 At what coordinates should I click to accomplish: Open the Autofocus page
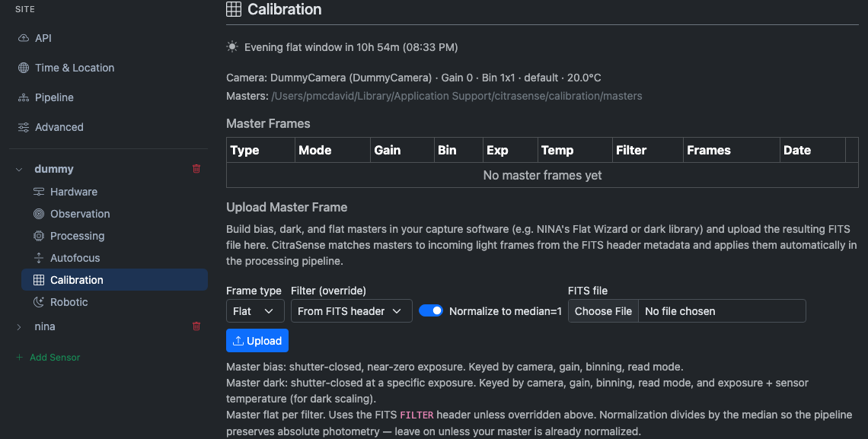pyautogui.click(x=75, y=258)
